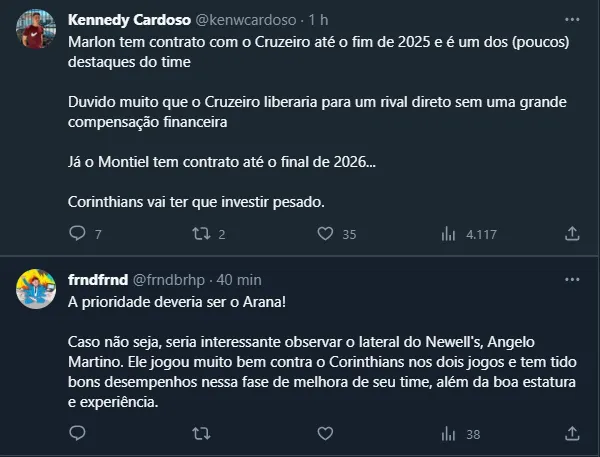The width and height of the screenshot is (600, 457).
Task: Reply to frndfrnd's tweet about Arana
Action: (x=77, y=434)
